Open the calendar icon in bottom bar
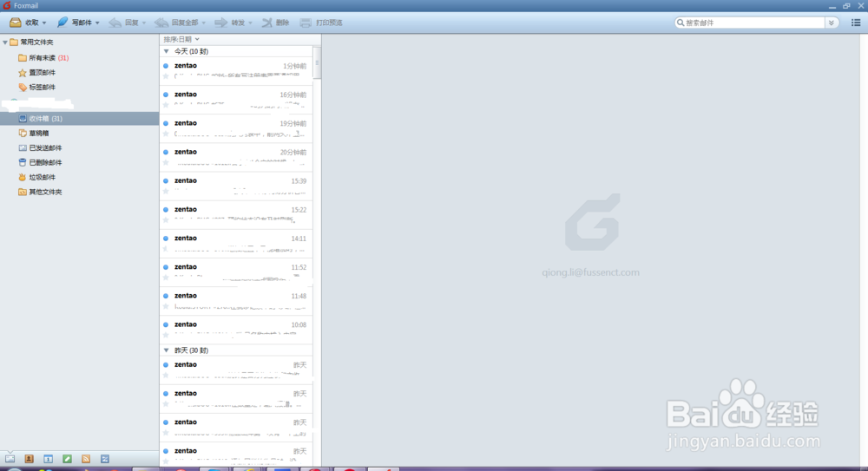This screenshot has height=471, width=868. (48, 459)
